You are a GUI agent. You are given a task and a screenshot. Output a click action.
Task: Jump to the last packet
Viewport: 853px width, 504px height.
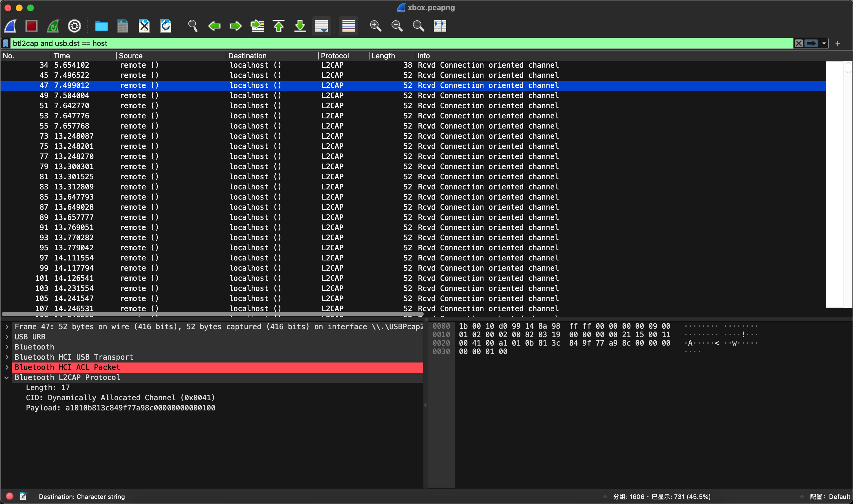coord(300,26)
